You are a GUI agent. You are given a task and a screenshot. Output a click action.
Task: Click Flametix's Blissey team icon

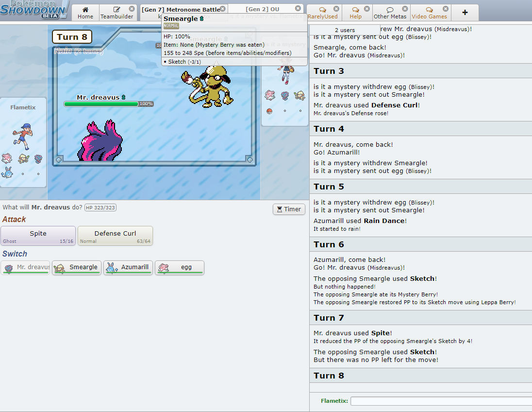7,158
